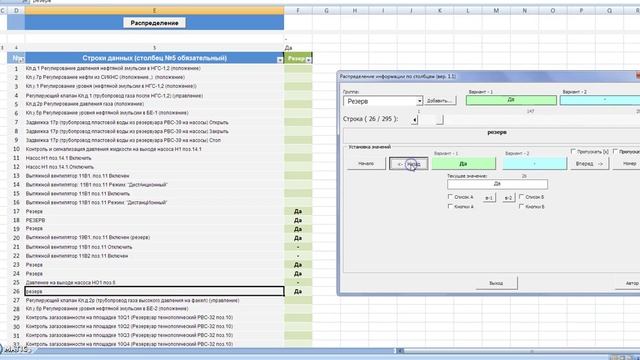The height and width of the screenshot is (360, 640).
Task: Click 'Контроль и сигнализация давления' cell in row 10
Action: pyautogui.click(x=154, y=149)
